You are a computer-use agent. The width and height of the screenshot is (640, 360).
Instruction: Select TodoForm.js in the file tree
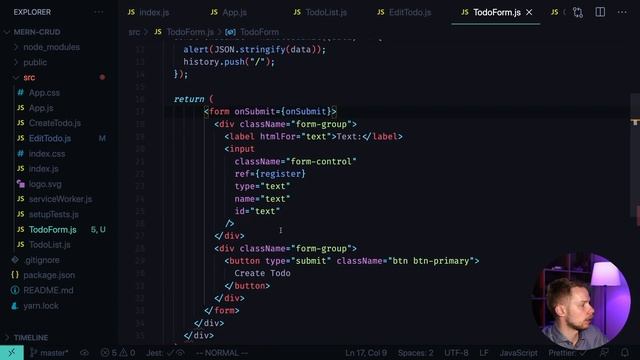[53, 230]
